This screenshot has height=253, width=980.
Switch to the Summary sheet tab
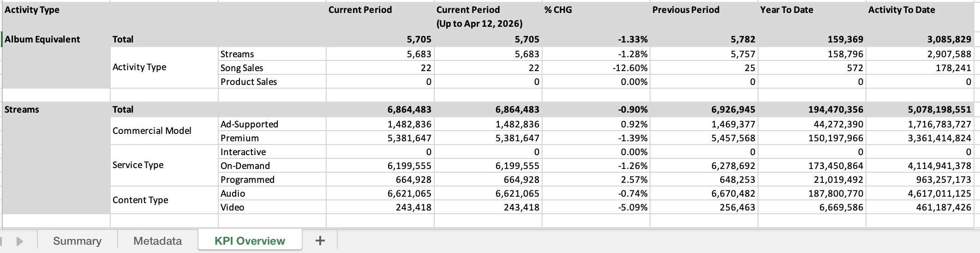pyautogui.click(x=77, y=241)
